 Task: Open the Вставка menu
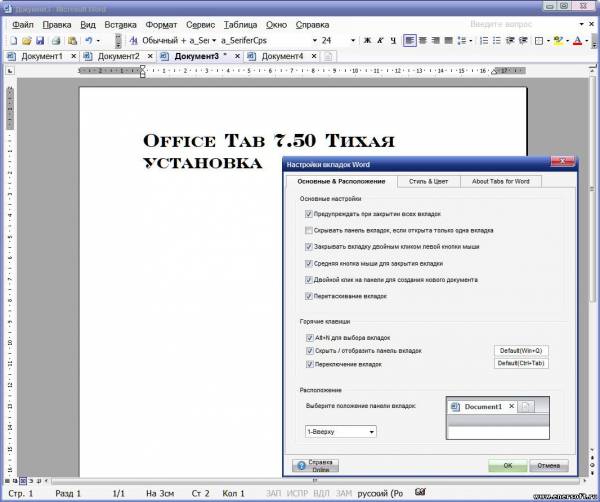coord(121,25)
